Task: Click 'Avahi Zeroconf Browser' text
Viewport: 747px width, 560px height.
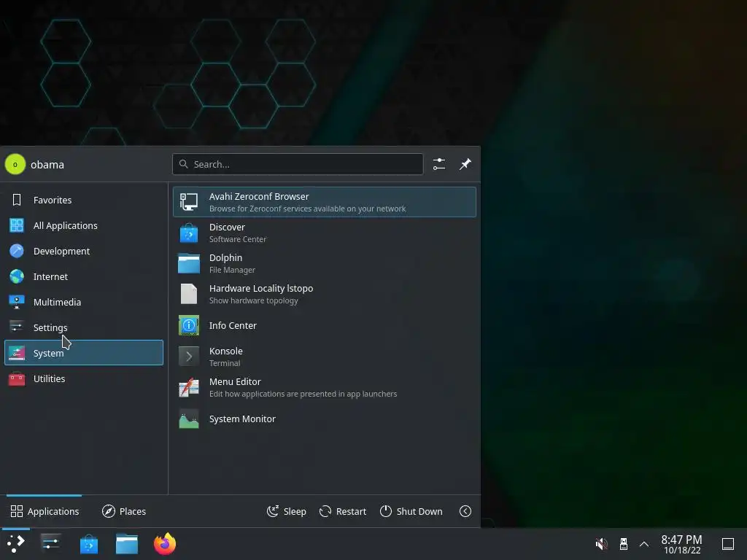Action: 259,197
